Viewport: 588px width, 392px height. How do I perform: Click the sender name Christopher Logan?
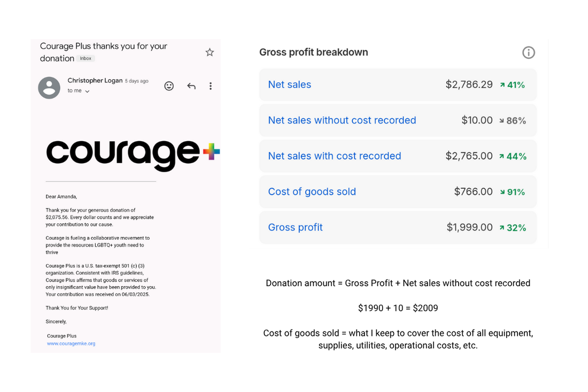click(x=95, y=80)
